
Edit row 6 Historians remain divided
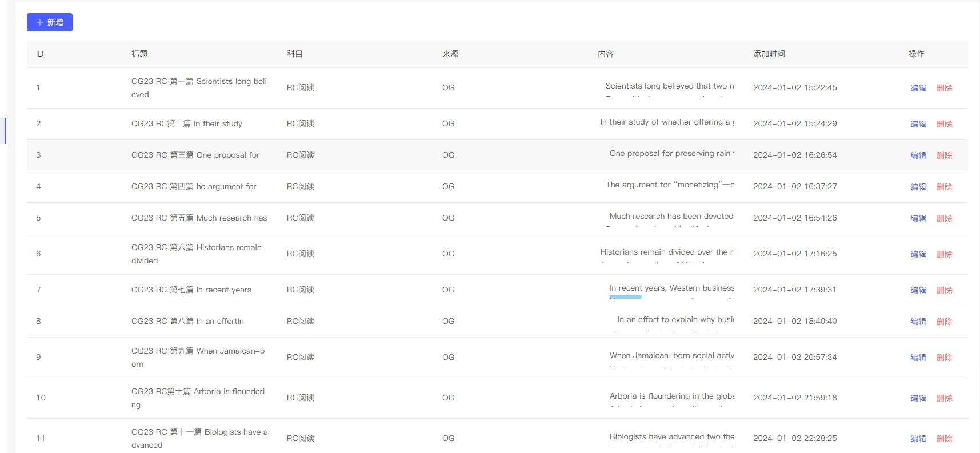(918, 254)
